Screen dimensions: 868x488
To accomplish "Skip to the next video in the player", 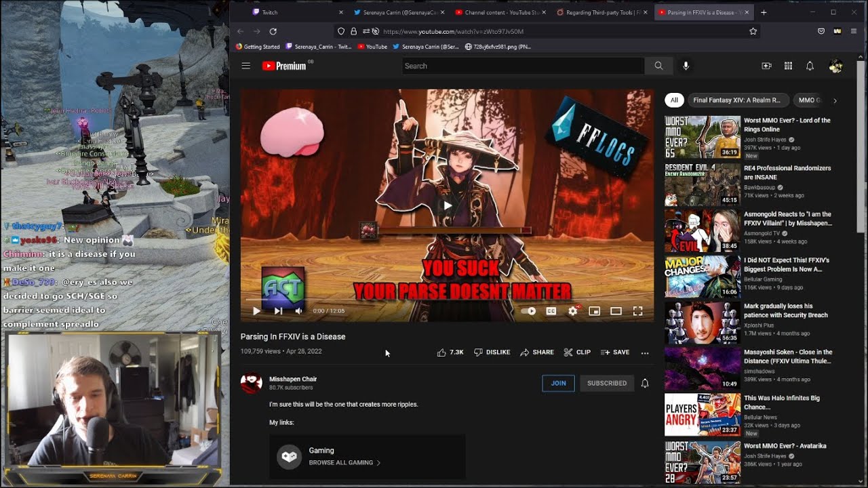I will pyautogui.click(x=278, y=311).
